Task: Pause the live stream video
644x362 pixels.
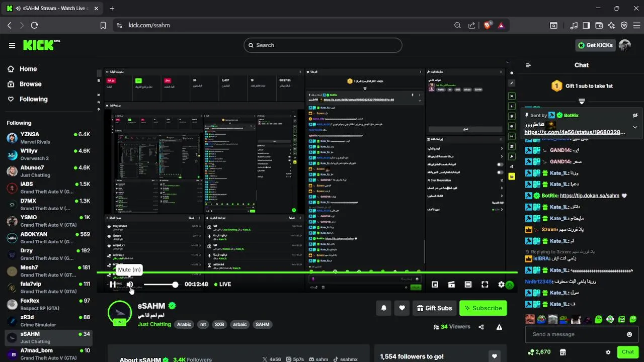Action: pyautogui.click(x=112, y=285)
